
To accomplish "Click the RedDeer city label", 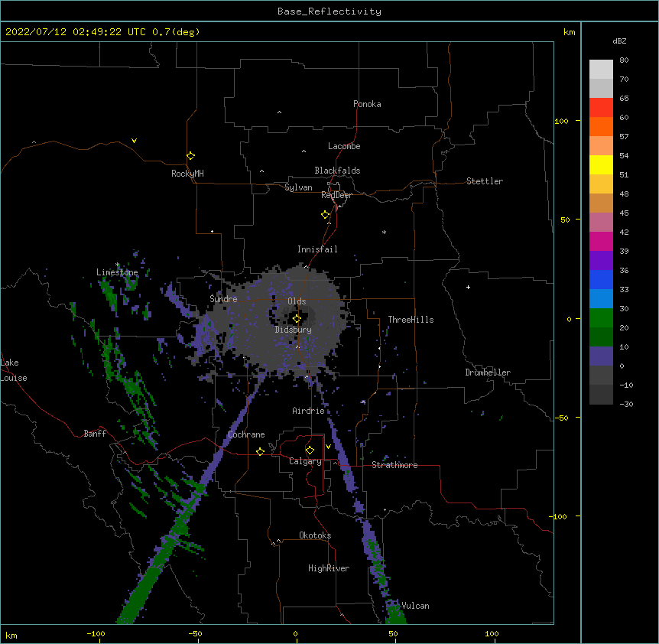I will [336, 195].
